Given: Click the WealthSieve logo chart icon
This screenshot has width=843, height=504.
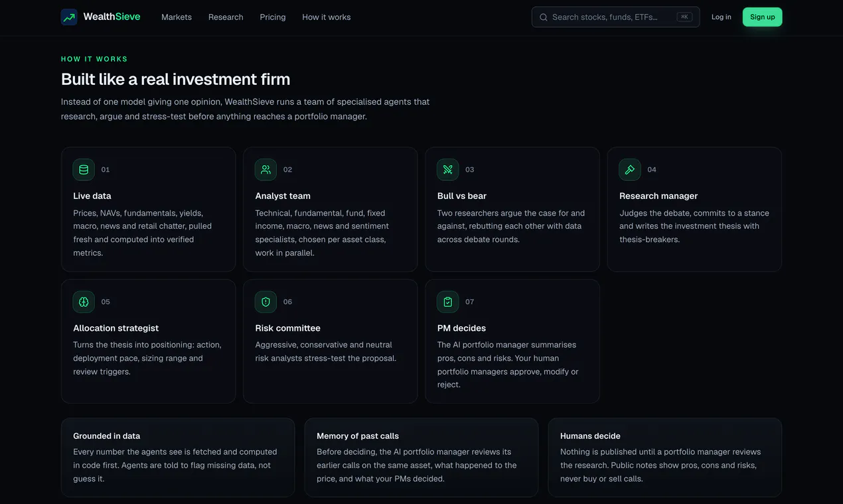Looking at the screenshot, I should pos(69,17).
